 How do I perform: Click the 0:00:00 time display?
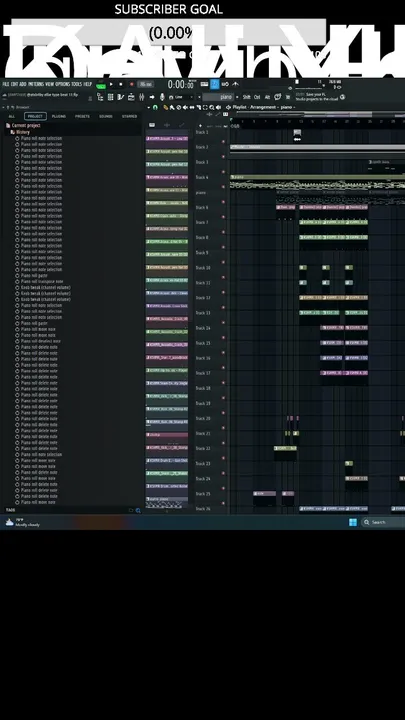coord(180,84)
